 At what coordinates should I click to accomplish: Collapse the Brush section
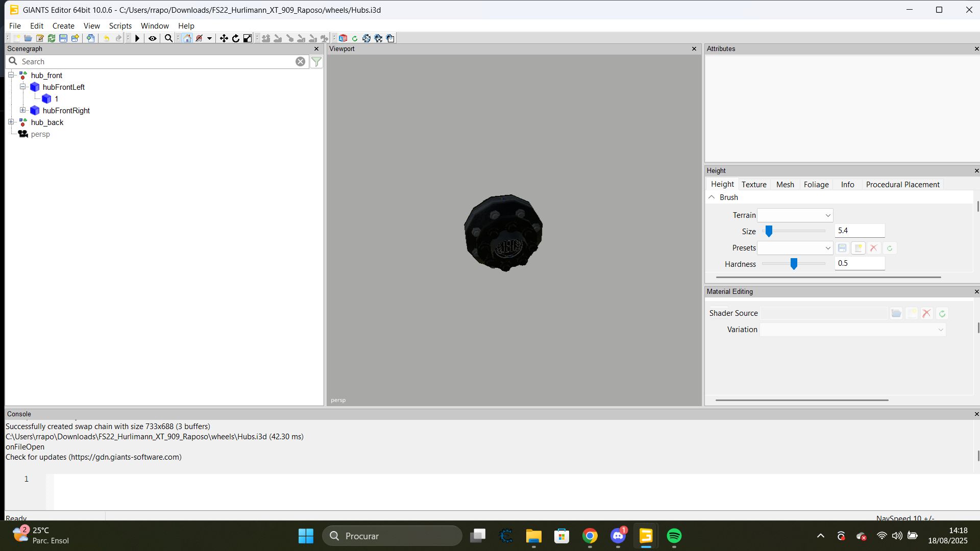[x=712, y=197]
